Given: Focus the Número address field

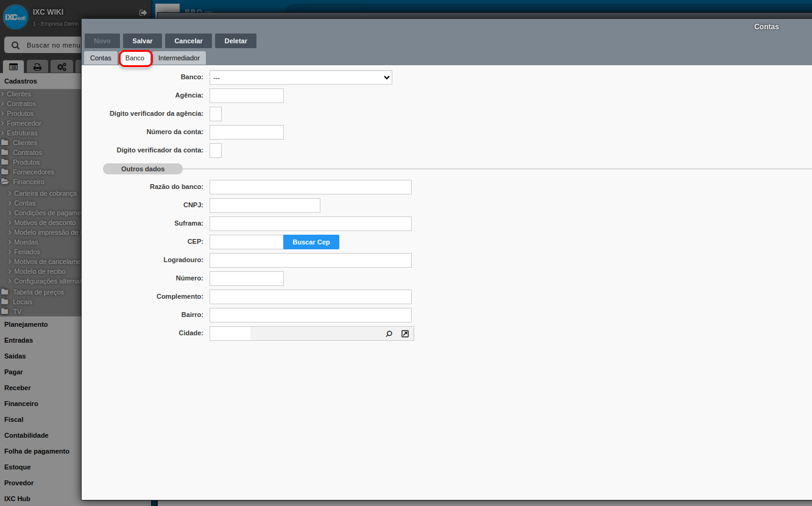Looking at the screenshot, I should point(247,279).
